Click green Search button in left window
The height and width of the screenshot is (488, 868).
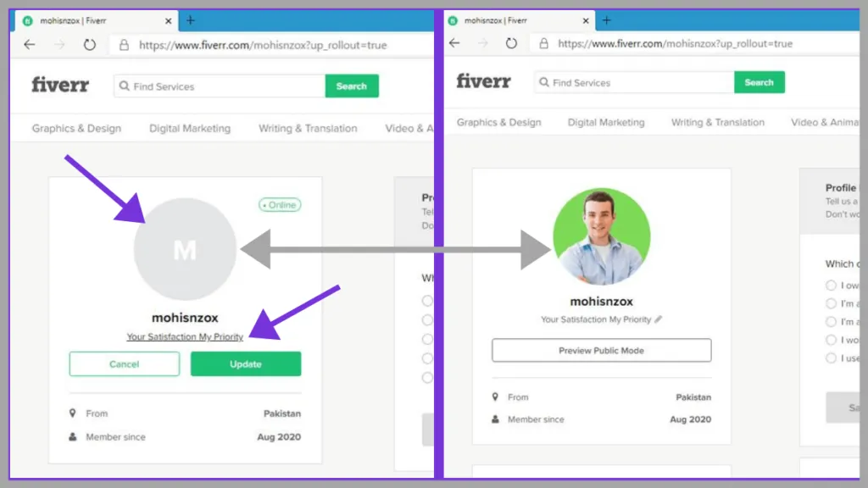[x=352, y=86]
